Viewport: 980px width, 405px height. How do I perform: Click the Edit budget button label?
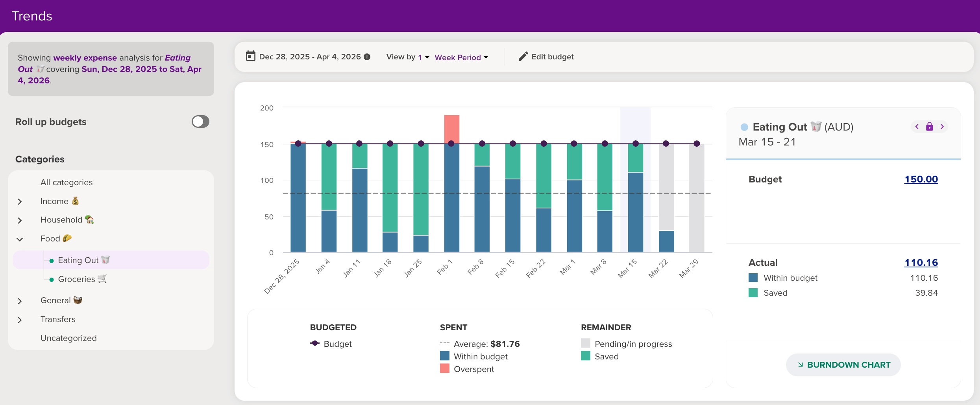[x=553, y=57]
